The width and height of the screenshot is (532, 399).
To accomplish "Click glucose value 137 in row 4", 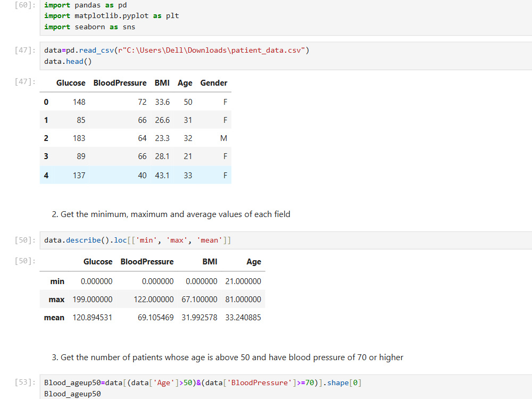I will (x=79, y=176).
